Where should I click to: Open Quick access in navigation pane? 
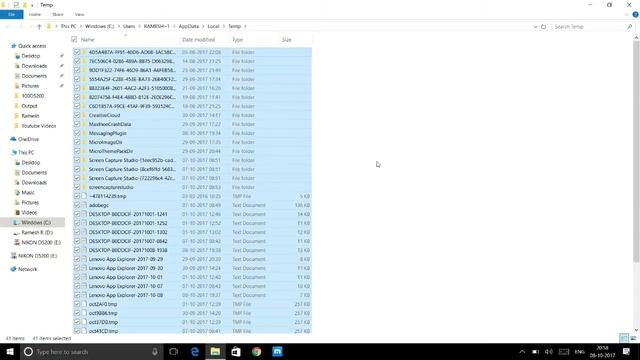pyautogui.click(x=32, y=46)
